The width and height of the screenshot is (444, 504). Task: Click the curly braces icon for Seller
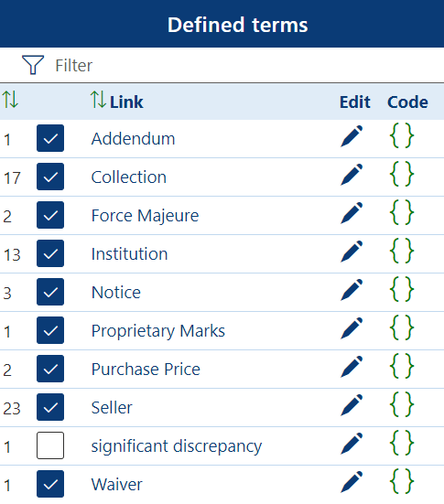[x=402, y=404]
